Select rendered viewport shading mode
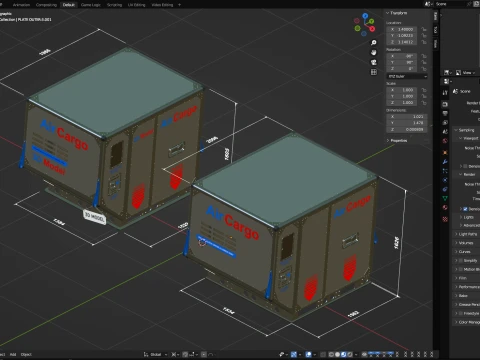The image size is (480, 360). 349,354
